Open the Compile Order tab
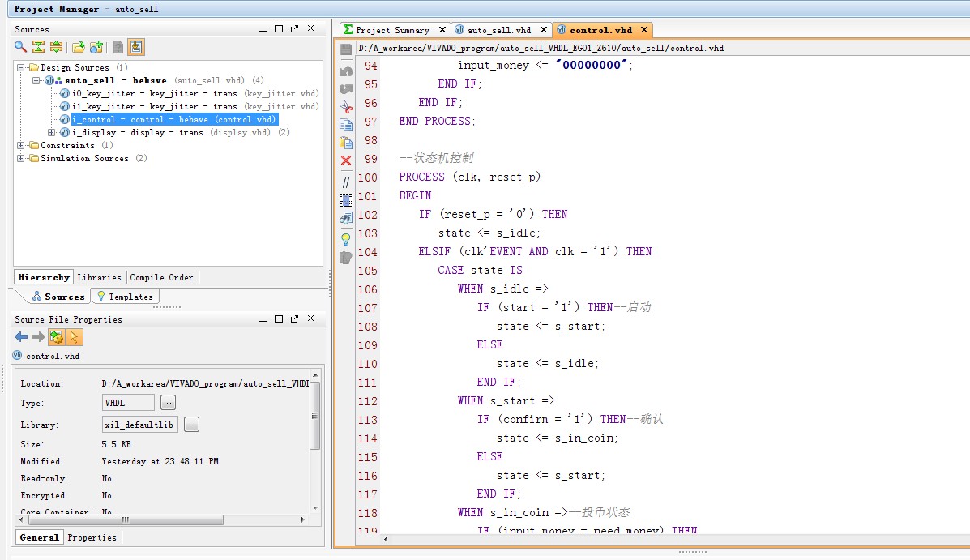Screen dimensions: 970x560 (x=162, y=277)
